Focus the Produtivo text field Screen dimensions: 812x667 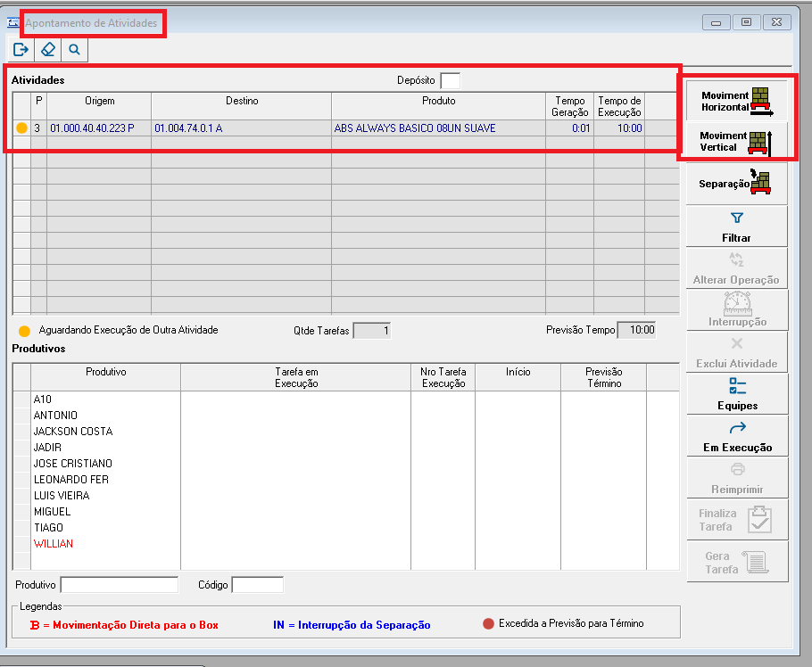[x=120, y=585]
